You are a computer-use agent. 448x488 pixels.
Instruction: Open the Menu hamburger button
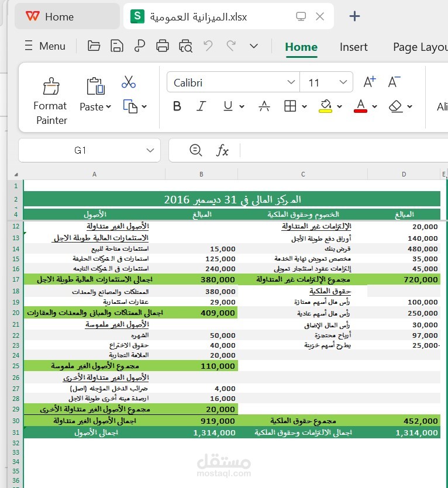pos(45,46)
